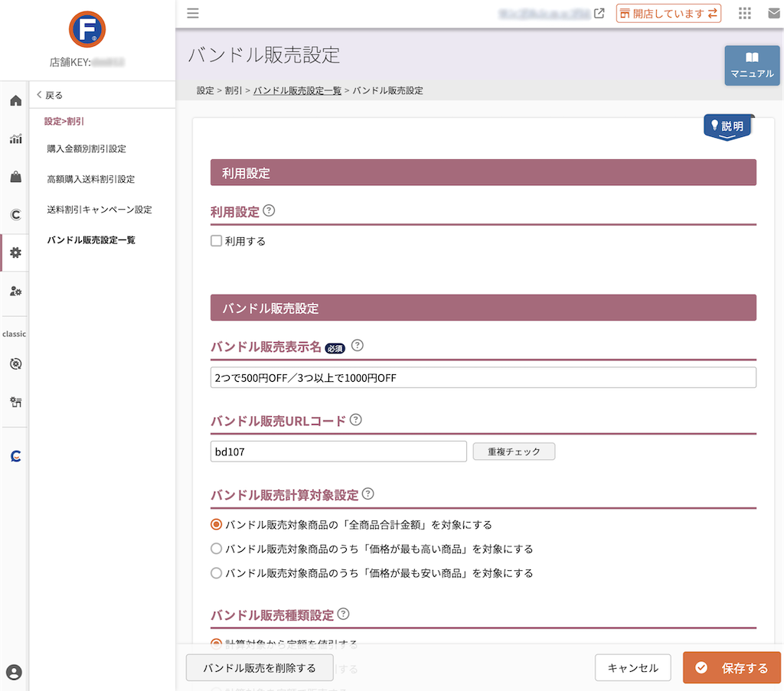Open バンドル販売設定一覧 sidebar menu item
Viewport: 784px width, 691px height.
pyautogui.click(x=91, y=240)
